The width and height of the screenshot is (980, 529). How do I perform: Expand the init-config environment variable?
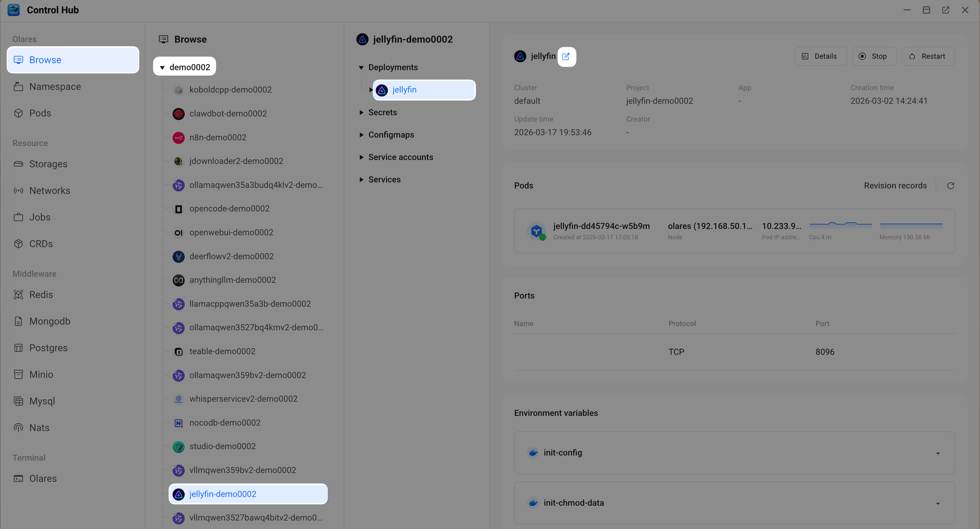(x=938, y=453)
